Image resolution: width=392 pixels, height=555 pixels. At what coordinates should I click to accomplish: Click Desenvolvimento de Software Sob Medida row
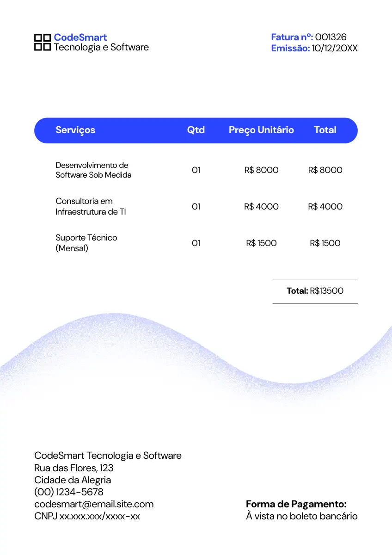pyautogui.click(x=93, y=170)
